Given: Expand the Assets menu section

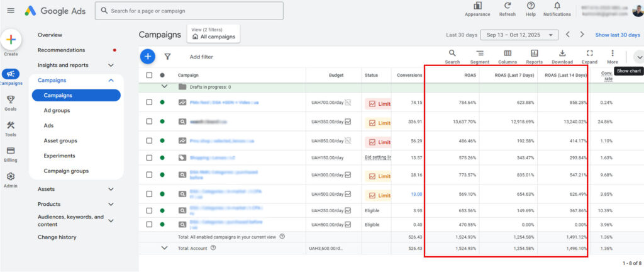Looking at the screenshot, I should tap(111, 189).
